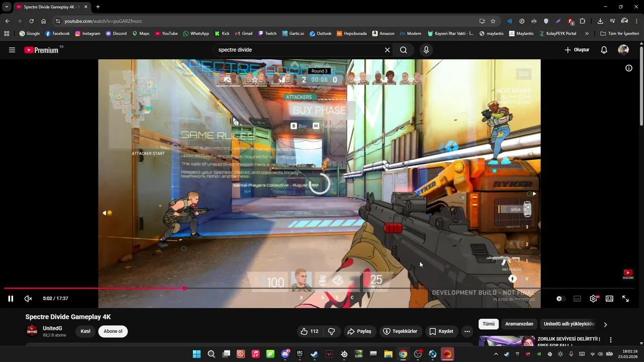Open the YouTube account avatar menu

click(x=623, y=50)
